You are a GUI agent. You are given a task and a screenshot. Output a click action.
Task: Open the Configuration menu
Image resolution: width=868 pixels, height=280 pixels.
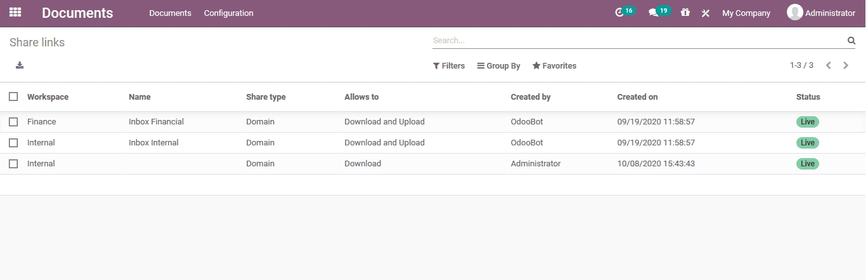pyautogui.click(x=228, y=13)
